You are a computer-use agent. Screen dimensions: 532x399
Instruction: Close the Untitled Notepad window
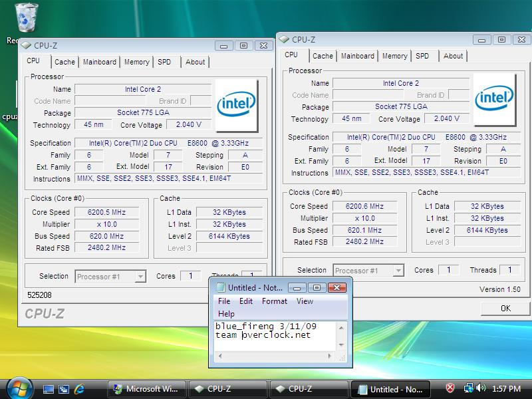[337, 288]
